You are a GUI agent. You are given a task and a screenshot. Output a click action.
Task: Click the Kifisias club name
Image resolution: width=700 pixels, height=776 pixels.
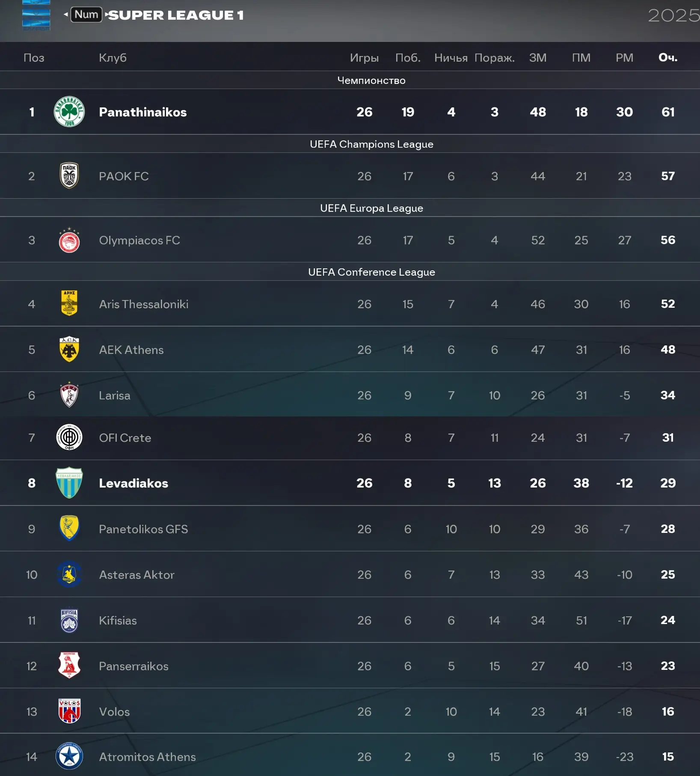pyautogui.click(x=118, y=620)
